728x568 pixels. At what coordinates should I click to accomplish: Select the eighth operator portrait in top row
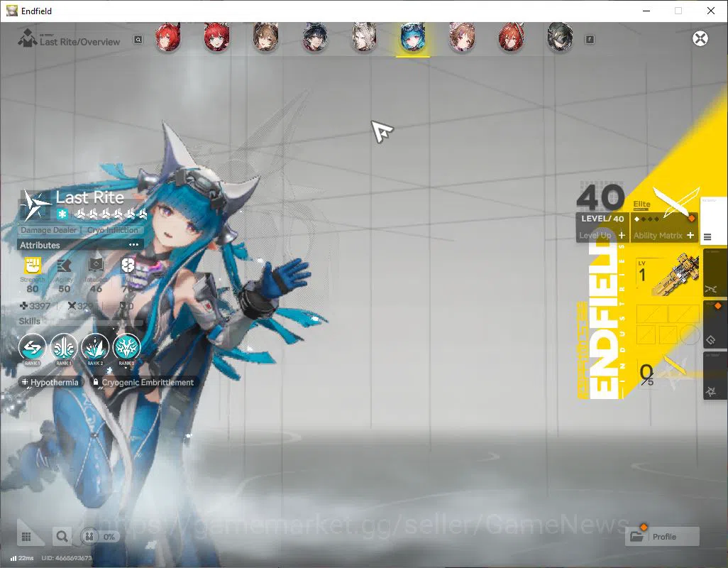click(x=511, y=38)
